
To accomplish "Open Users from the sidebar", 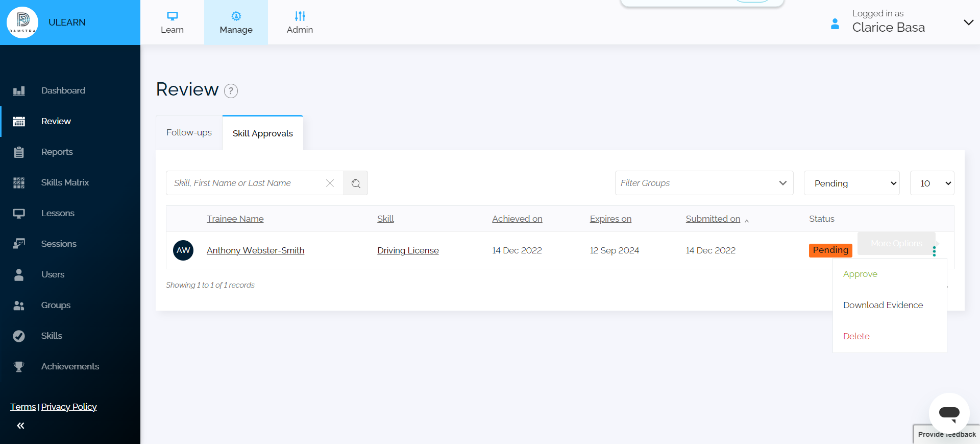I will pyautogui.click(x=53, y=274).
